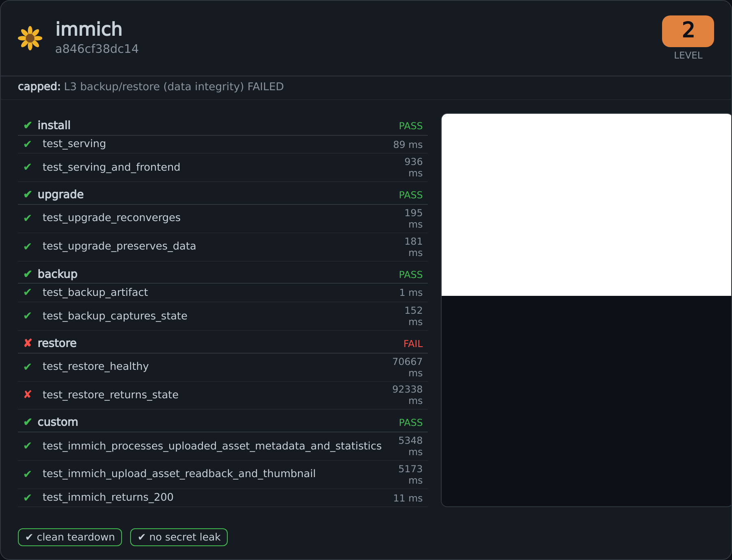The width and height of the screenshot is (732, 560).
Task: Select the test_backup_artifact test name
Action: click(95, 292)
